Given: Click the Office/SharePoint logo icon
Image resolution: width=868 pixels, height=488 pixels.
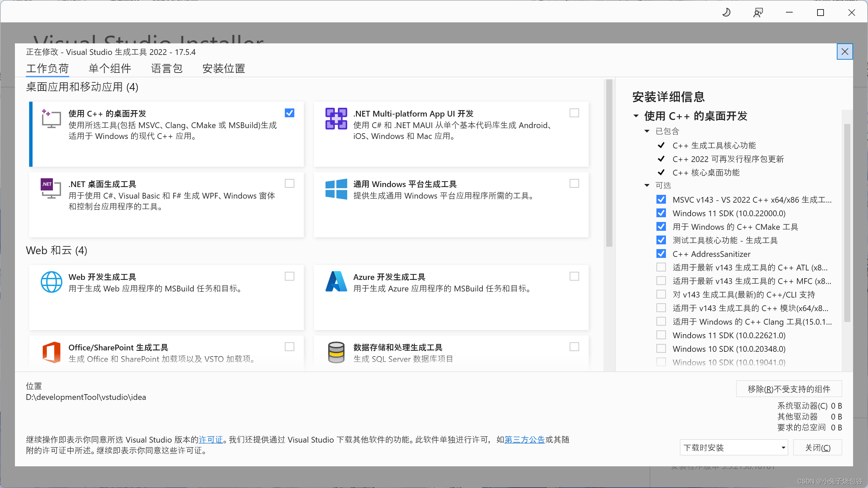Looking at the screenshot, I should pos(51,352).
